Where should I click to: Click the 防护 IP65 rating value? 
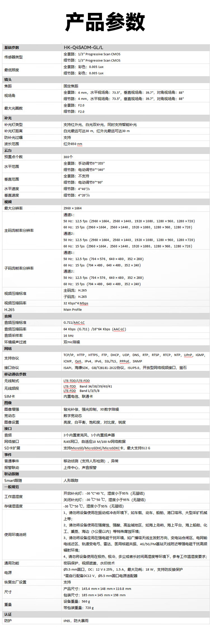76,621
